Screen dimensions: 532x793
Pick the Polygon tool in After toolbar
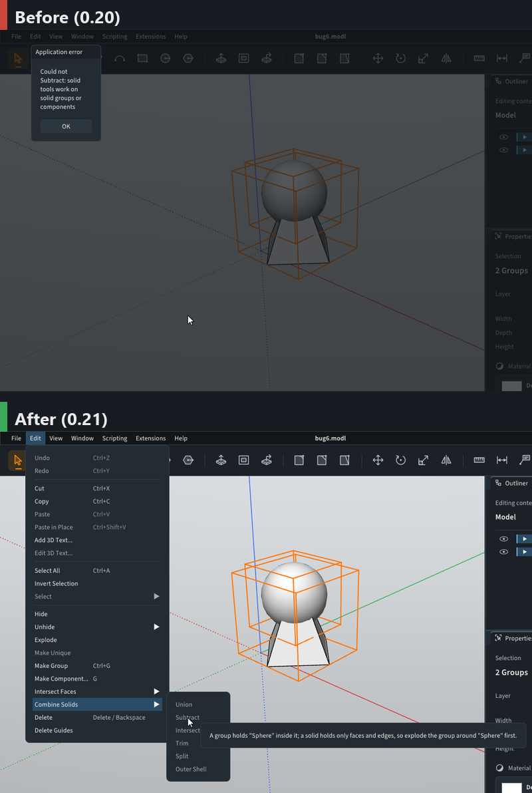(188, 460)
